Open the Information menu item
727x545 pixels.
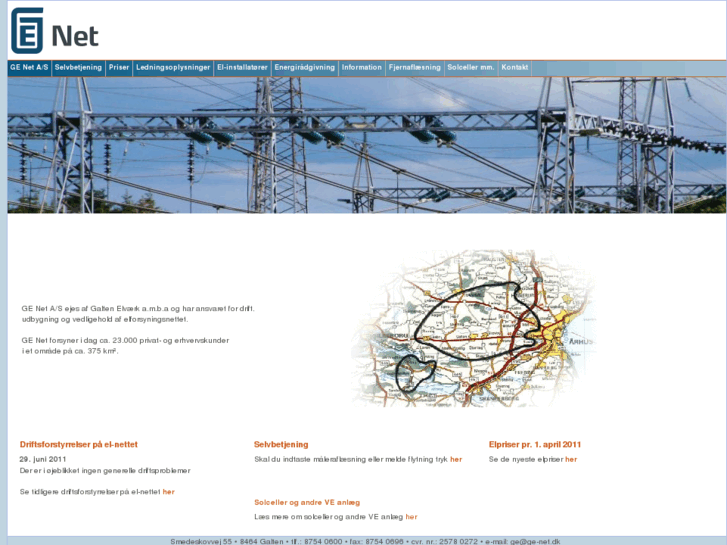(362, 68)
